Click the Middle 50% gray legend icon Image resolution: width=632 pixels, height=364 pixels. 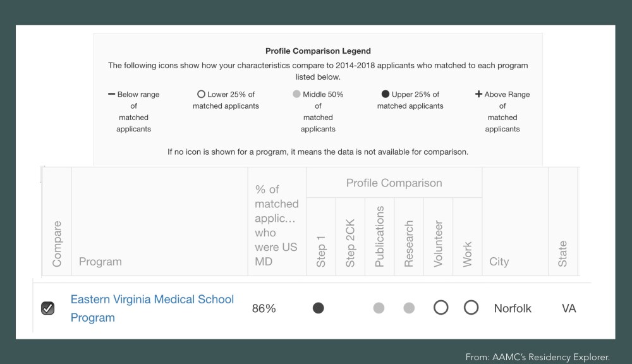[296, 94]
